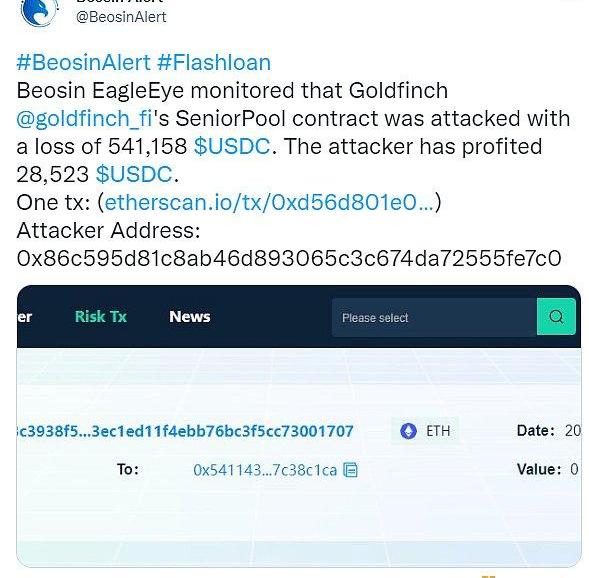Click the copy icon beside 0x541143...7c38c1ca
The image size is (589, 578).
point(351,470)
